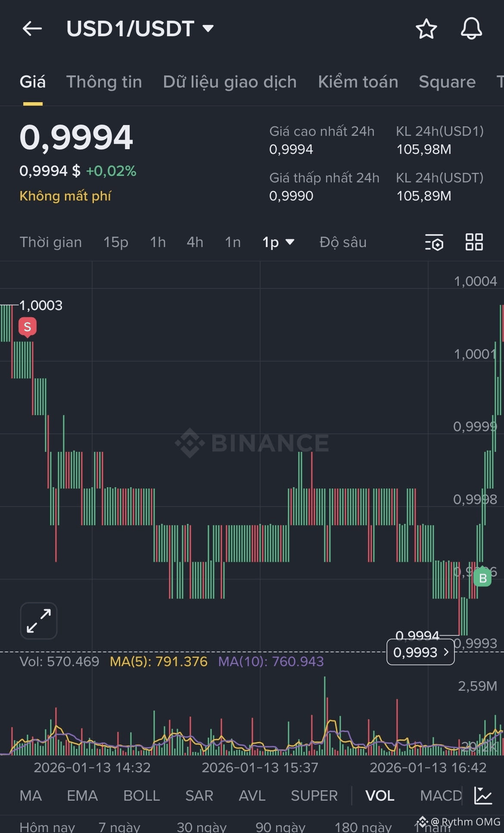The width and height of the screenshot is (504, 833).
Task: Expand the 0,9993 current price label
Action: click(420, 652)
